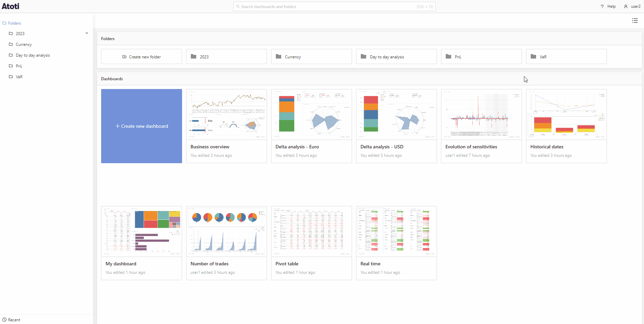Screen dimensions: 644x324
Task: Click the Atoti logo
Action: [10, 6]
